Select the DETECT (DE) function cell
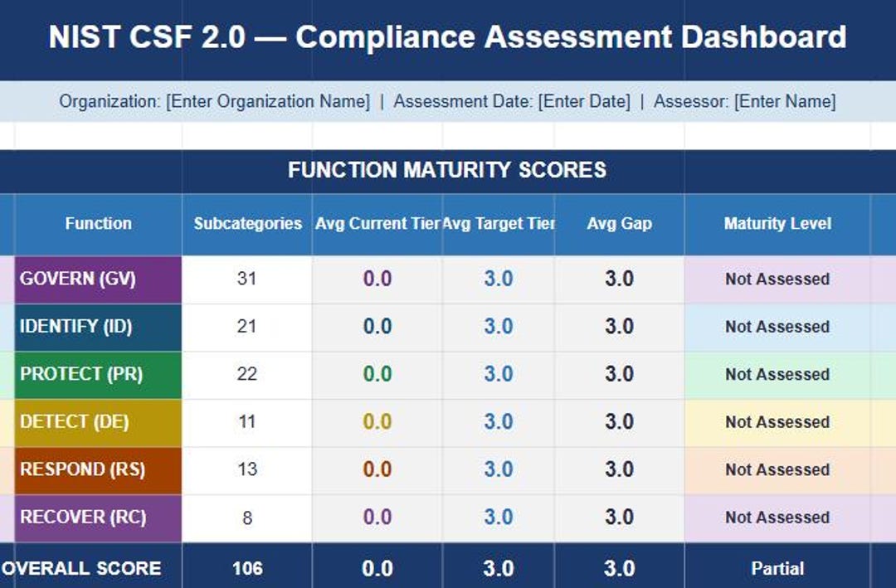 (x=98, y=422)
